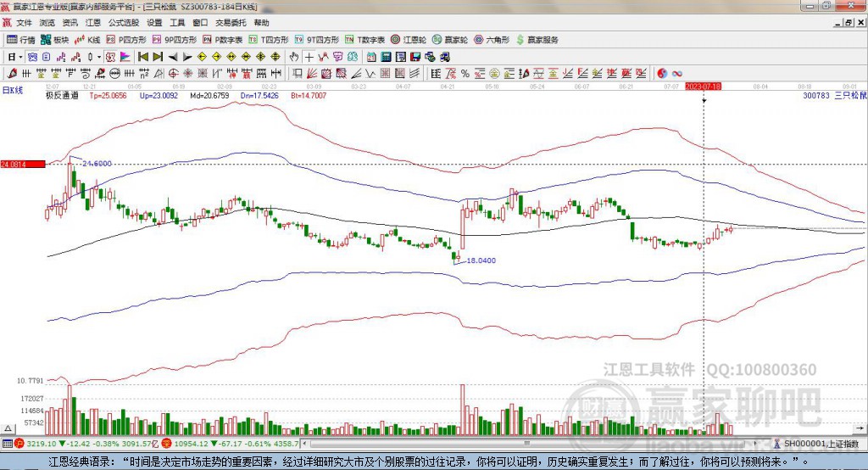Image resolution: width=868 pixels, height=470 pixels.
Task: Open the 9T四方形 tool
Action: pyautogui.click(x=317, y=40)
